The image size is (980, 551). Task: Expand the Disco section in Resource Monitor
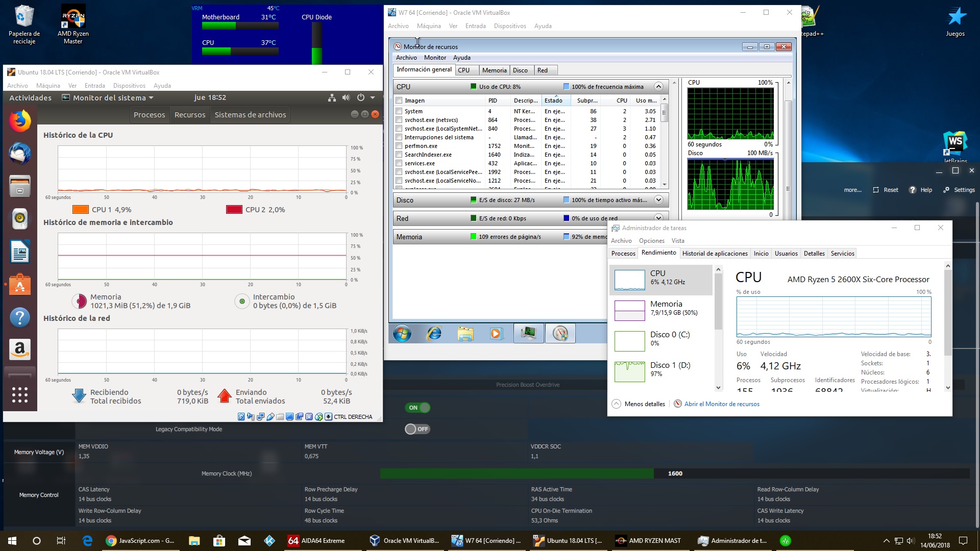pos(658,200)
